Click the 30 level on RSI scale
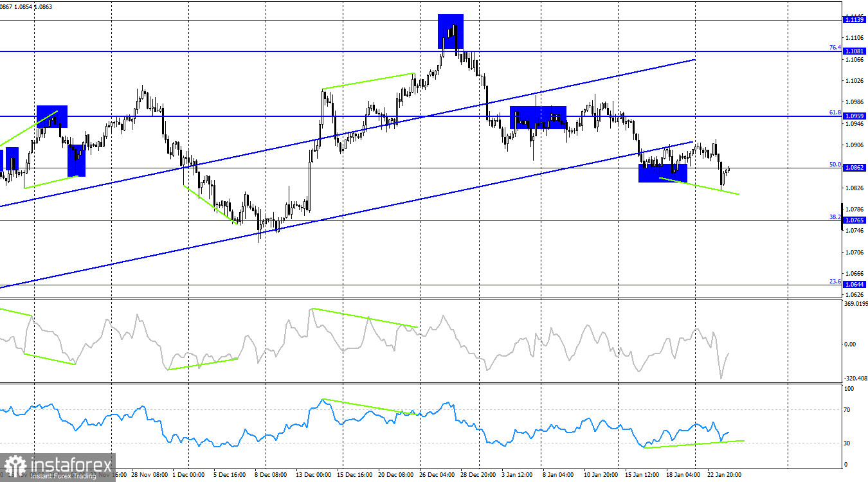868x482 pixels. coord(847,443)
